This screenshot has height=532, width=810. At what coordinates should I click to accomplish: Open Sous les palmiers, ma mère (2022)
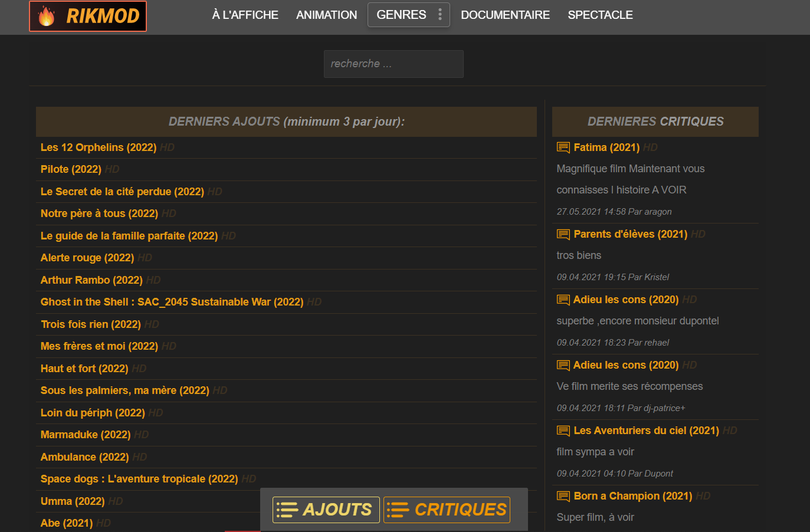(x=125, y=390)
